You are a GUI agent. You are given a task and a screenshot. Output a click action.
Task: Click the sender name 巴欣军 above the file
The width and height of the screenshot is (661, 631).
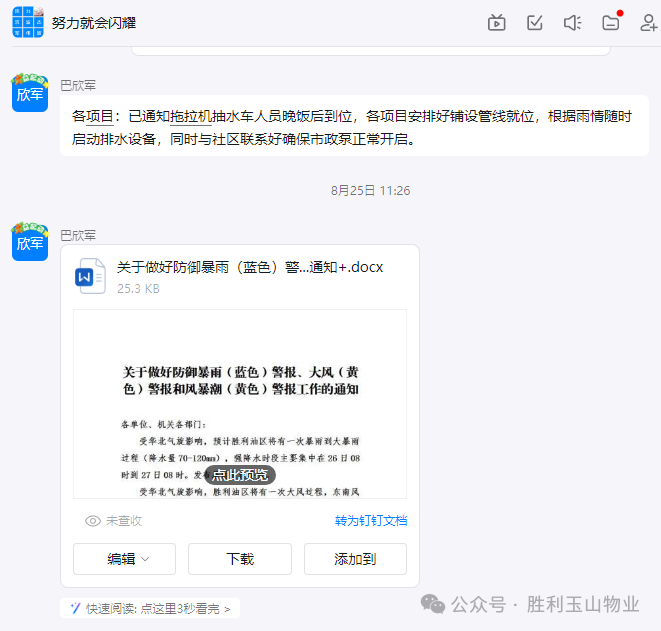pyautogui.click(x=78, y=236)
